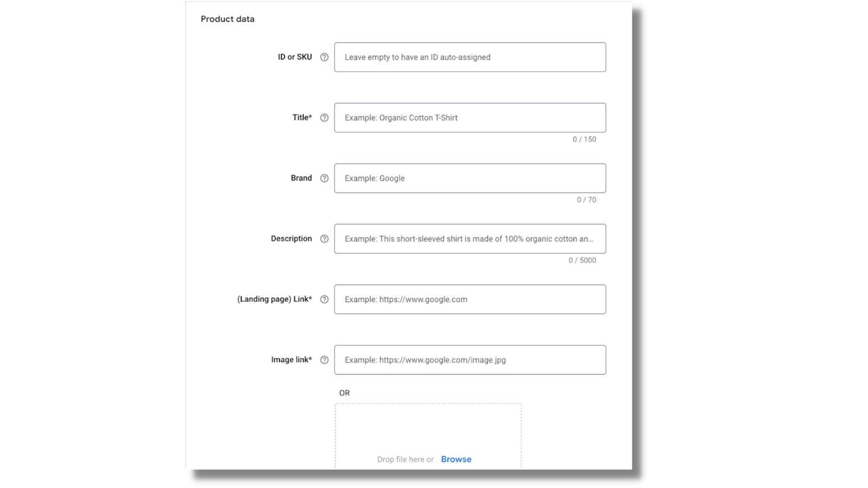Select the 'Brand' label text
The width and height of the screenshot is (868, 488).
(x=301, y=178)
